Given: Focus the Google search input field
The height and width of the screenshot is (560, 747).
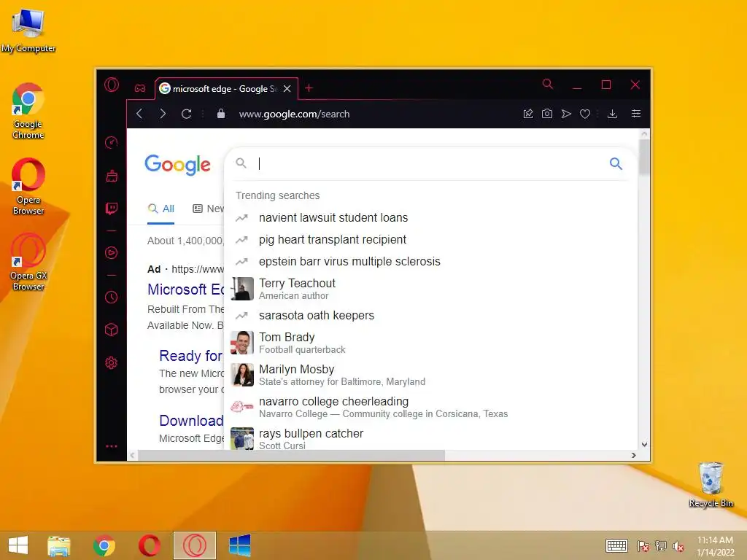Looking at the screenshot, I should tap(429, 164).
